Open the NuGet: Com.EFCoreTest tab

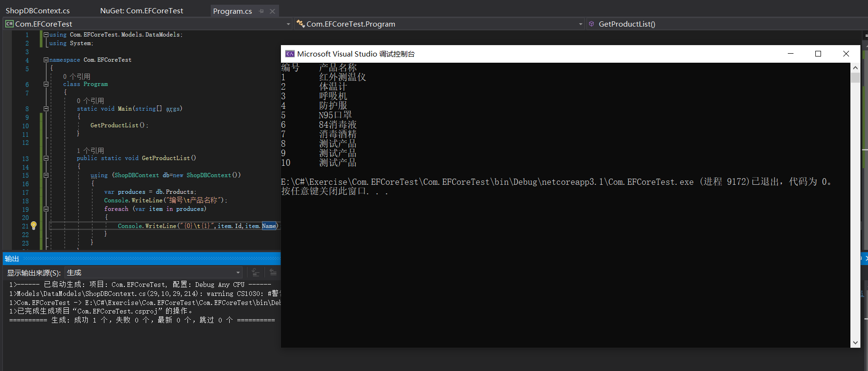click(x=141, y=10)
